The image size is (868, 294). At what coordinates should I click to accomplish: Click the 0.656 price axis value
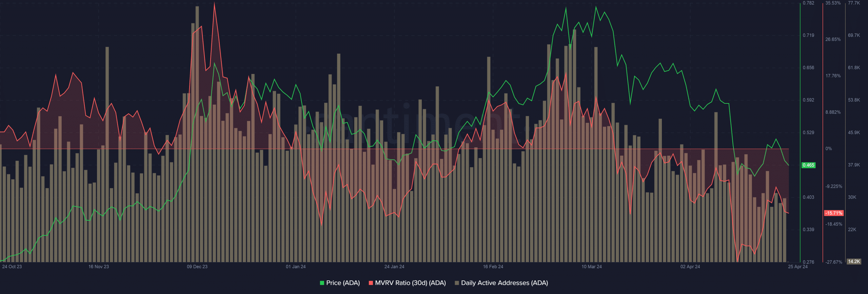click(x=808, y=67)
